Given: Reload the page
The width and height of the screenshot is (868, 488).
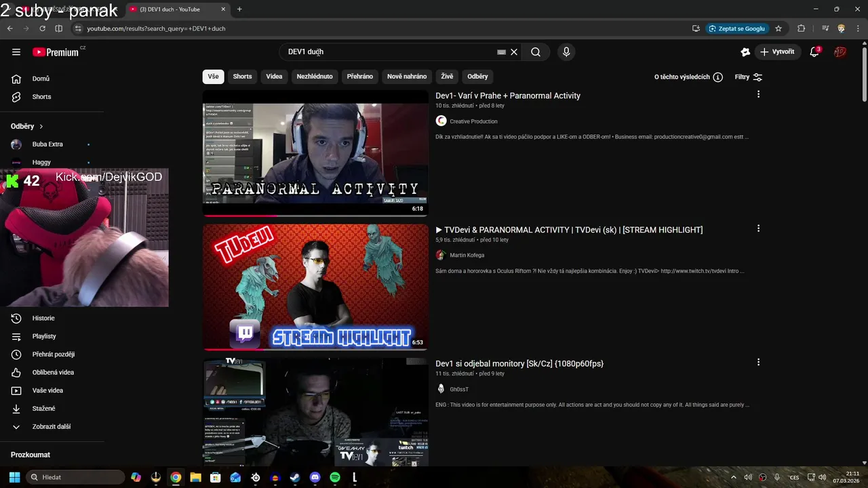Looking at the screenshot, I should [x=42, y=28].
